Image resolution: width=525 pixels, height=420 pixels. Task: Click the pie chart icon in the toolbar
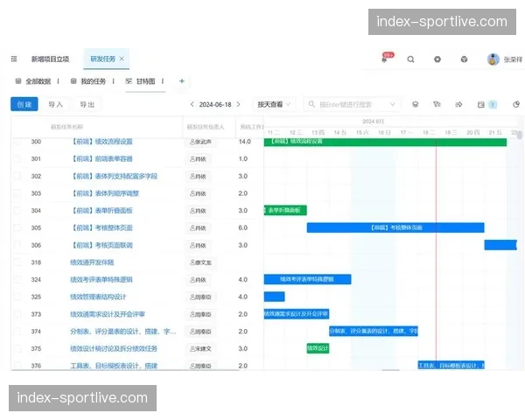pos(516,104)
